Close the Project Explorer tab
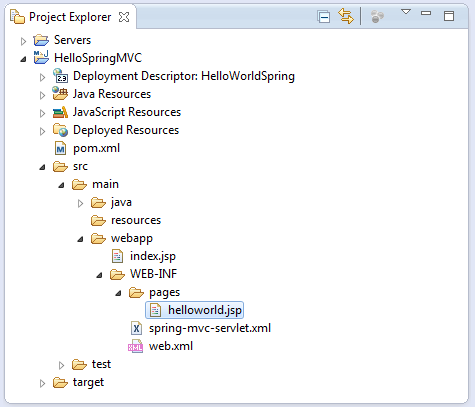The height and width of the screenshot is (407, 475). point(124,17)
